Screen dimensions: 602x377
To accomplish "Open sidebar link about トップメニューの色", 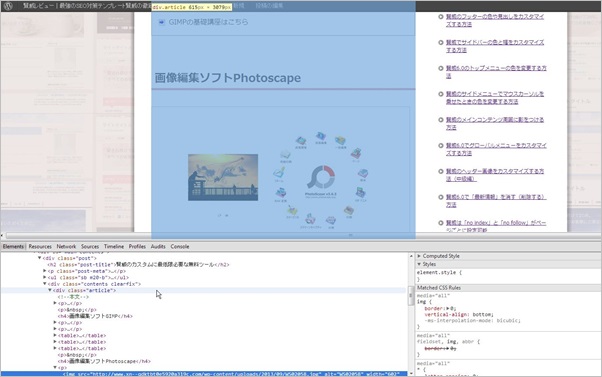I will pos(496,72).
